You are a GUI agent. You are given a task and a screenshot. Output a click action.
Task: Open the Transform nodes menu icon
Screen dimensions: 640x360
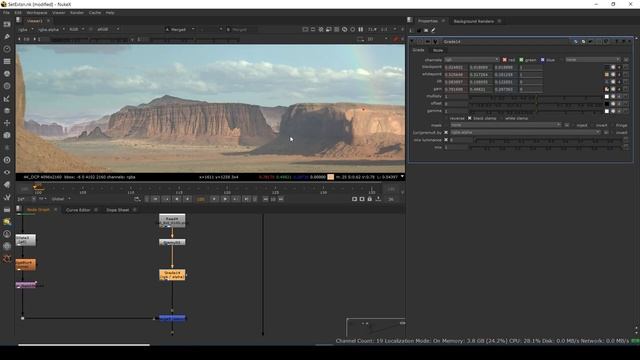tap(7, 123)
